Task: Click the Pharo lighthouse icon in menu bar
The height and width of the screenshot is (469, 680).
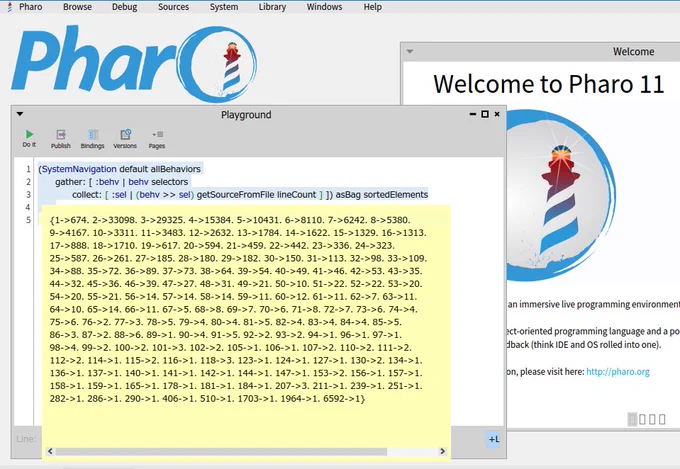Action: [10, 7]
